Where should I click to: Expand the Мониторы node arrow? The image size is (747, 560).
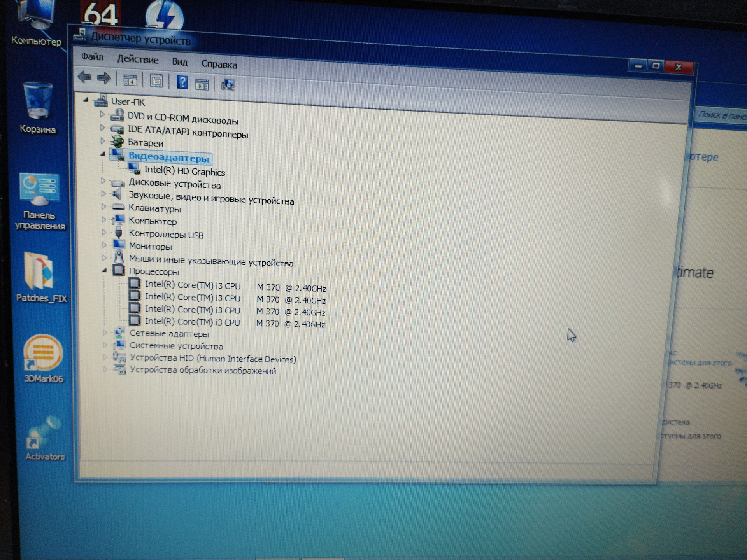tap(104, 245)
